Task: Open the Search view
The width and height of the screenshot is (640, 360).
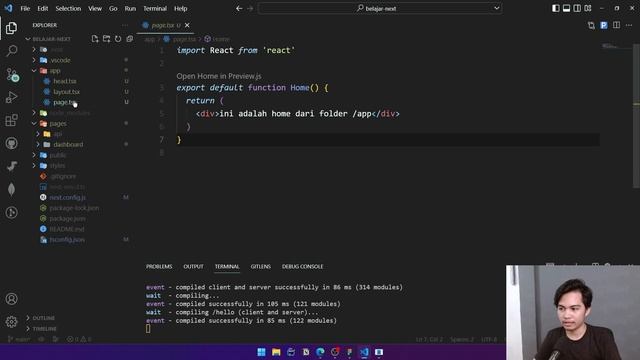Action: (11, 51)
